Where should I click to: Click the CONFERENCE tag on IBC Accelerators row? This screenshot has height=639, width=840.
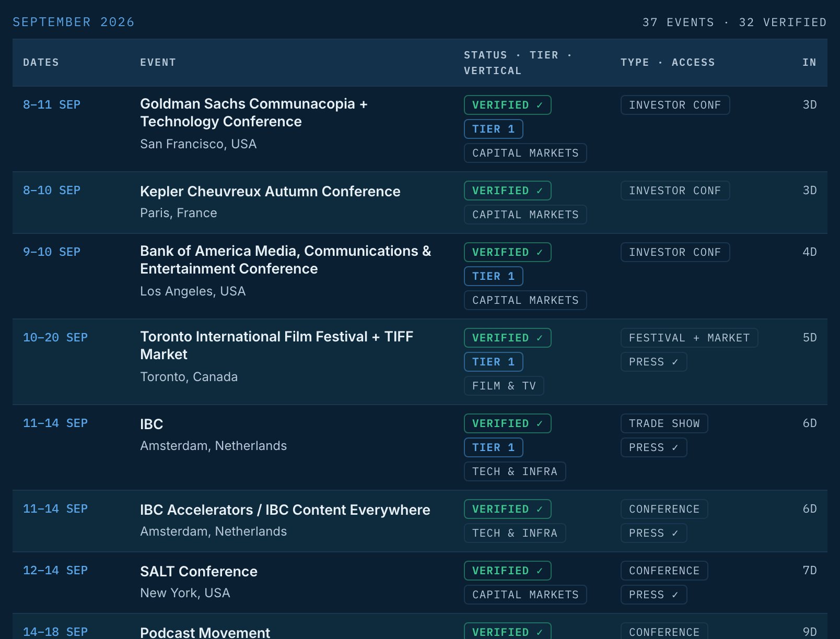click(664, 509)
